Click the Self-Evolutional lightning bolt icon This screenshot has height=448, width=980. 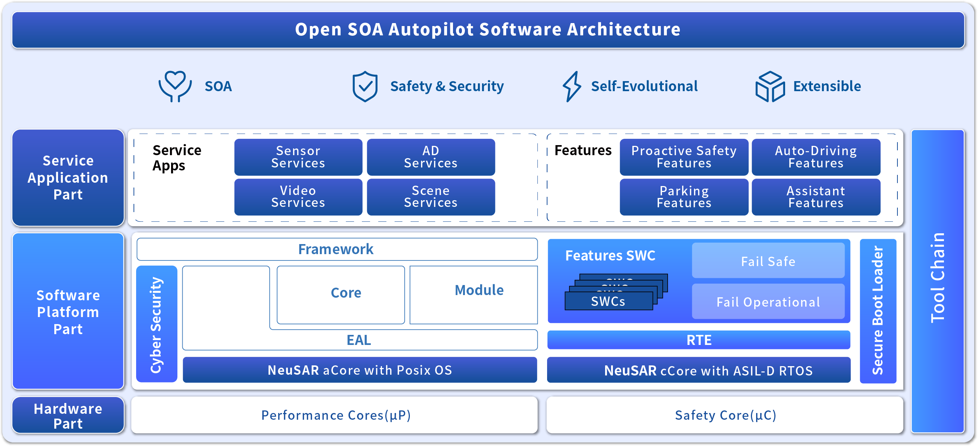coord(571,86)
